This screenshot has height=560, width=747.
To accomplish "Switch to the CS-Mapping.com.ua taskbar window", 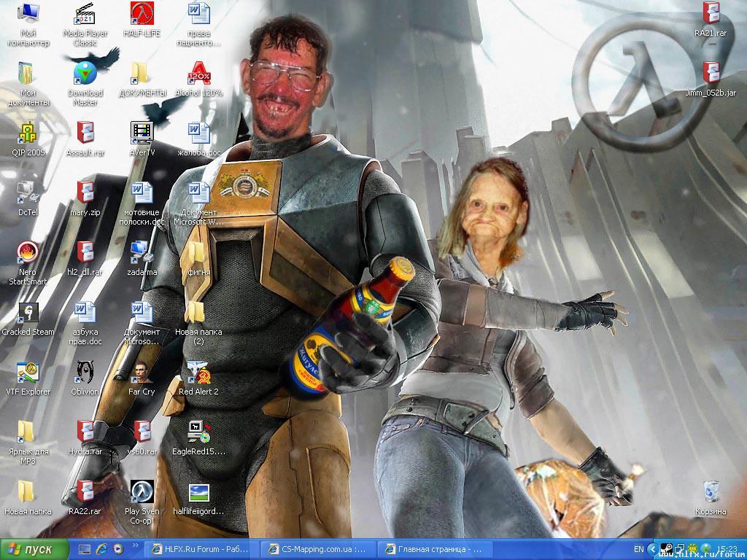I will 317,550.
